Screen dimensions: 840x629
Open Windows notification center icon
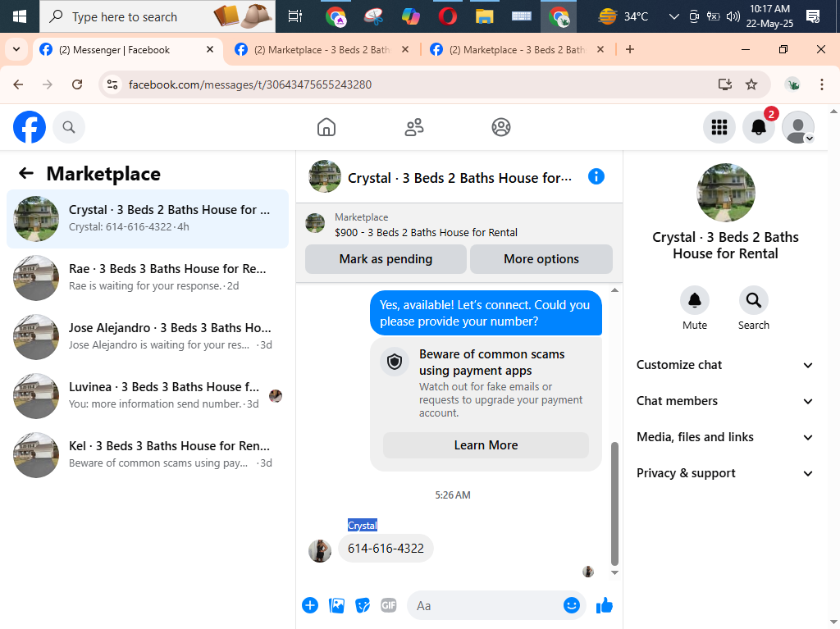pyautogui.click(x=813, y=16)
